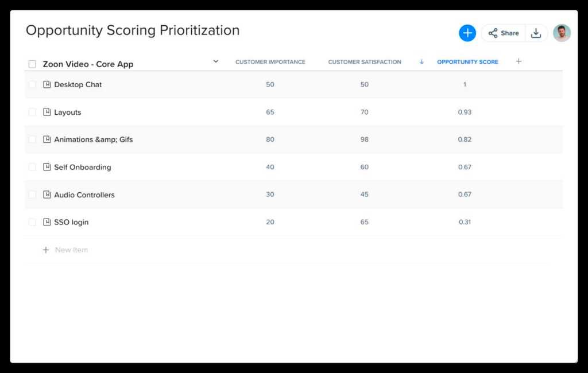Click the item icon beside SSO login

(47, 222)
